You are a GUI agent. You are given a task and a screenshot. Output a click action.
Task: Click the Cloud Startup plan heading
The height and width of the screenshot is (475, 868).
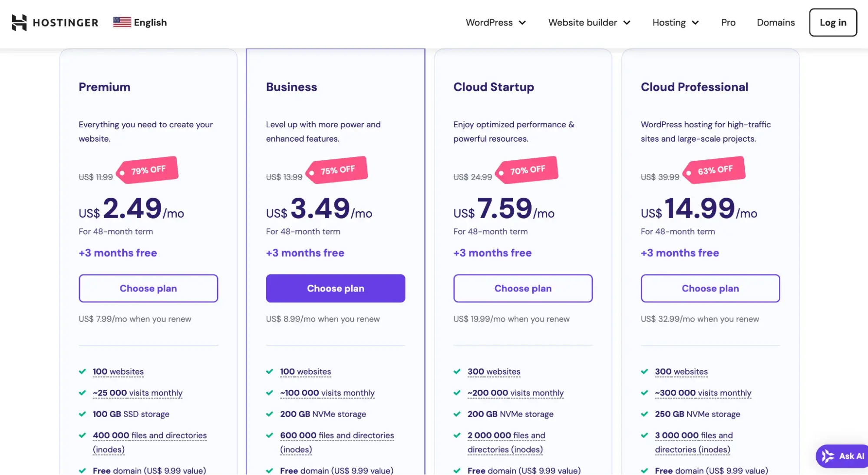tap(494, 87)
